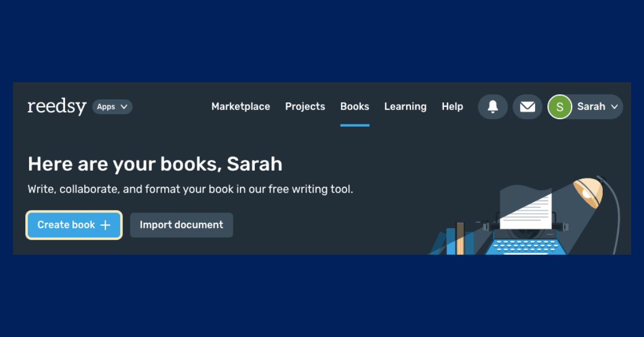Select the active Books tab
644x337 pixels.
354,106
